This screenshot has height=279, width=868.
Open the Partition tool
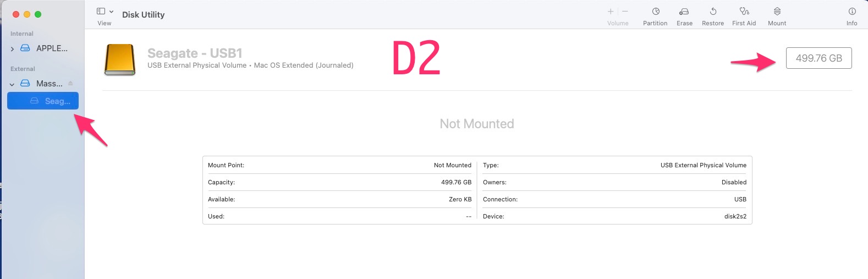coord(655,17)
